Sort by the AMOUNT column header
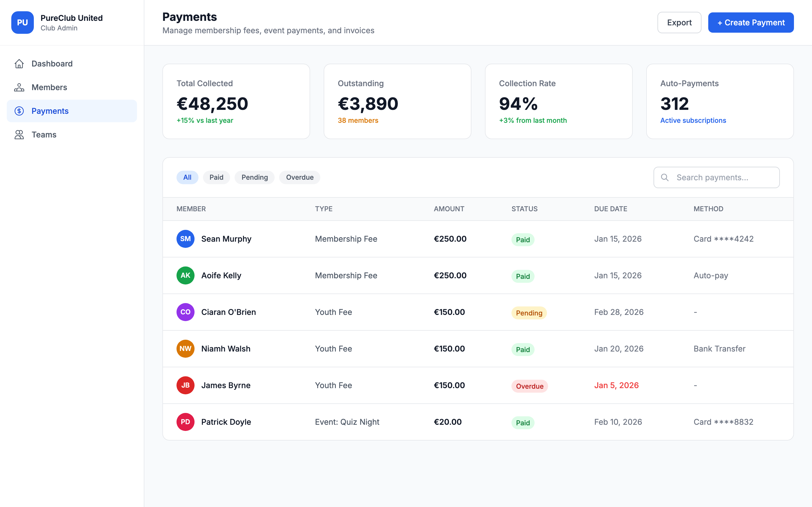The width and height of the screenshot is (812, 507). [449, 208]
